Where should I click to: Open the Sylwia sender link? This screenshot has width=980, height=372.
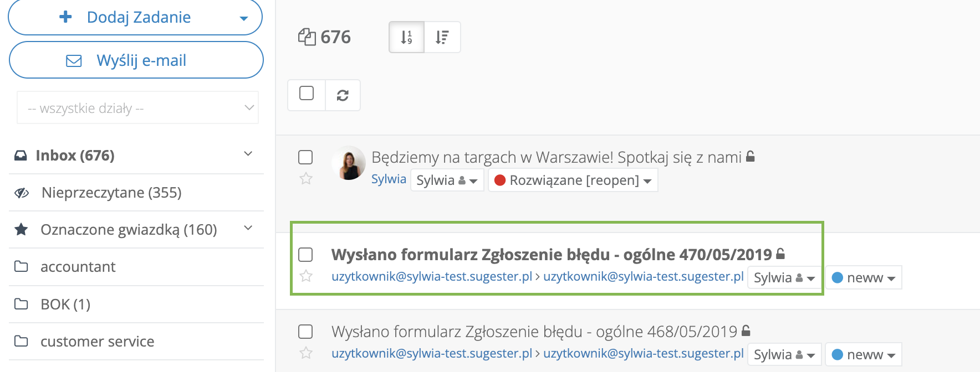click(x=389, y=179)
